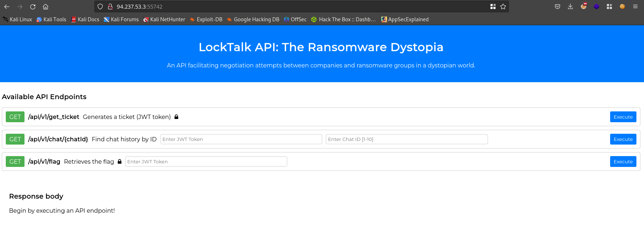The image size is (644, 230).
Task: Open the Kali Tools bookmark
Action: tap(51, 19)
